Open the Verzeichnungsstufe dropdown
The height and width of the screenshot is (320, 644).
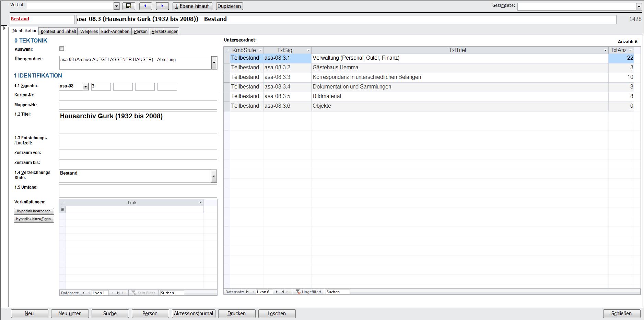[214, 176]
